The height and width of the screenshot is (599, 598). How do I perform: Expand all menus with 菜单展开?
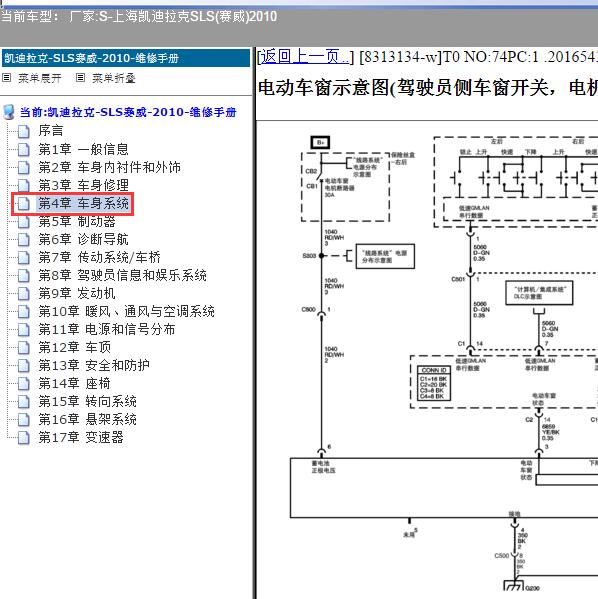click(x=40, y=78)
